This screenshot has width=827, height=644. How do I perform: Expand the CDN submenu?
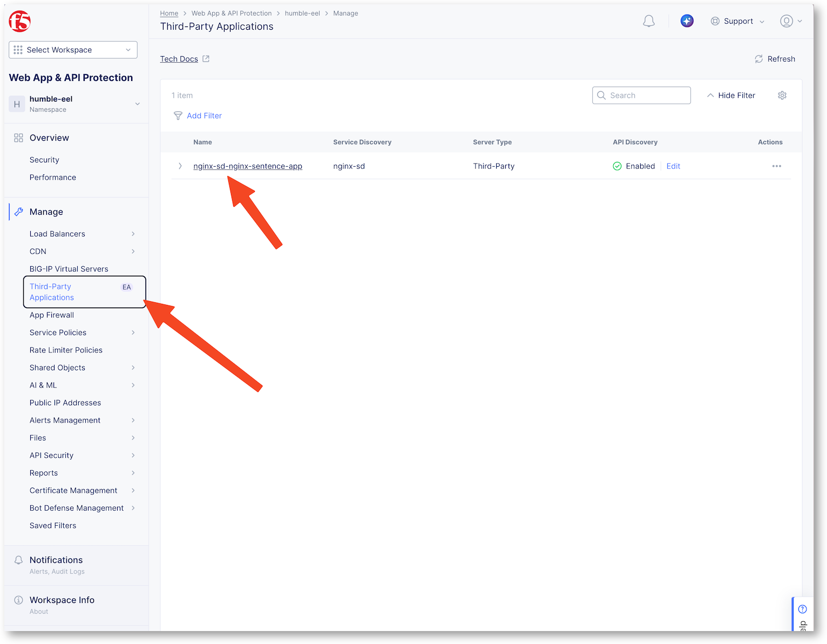point(133,252)
